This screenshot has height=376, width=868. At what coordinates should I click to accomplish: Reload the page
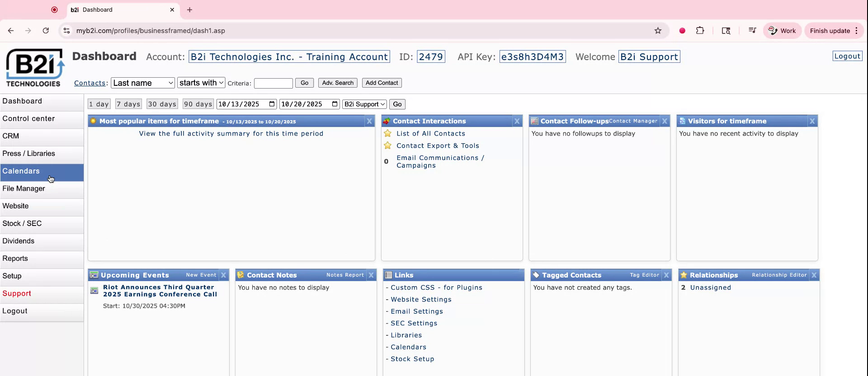pos(46,31)
